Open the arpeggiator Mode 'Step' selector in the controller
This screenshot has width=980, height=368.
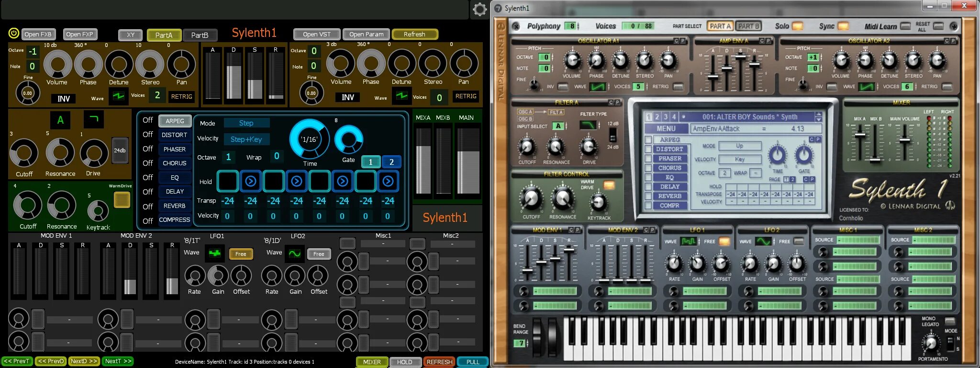pos(247,123)
